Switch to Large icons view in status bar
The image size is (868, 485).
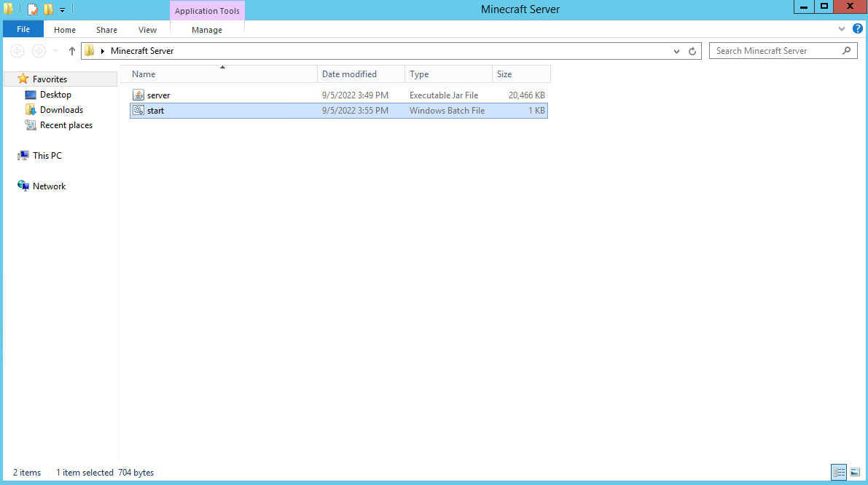tap(856, 473)
